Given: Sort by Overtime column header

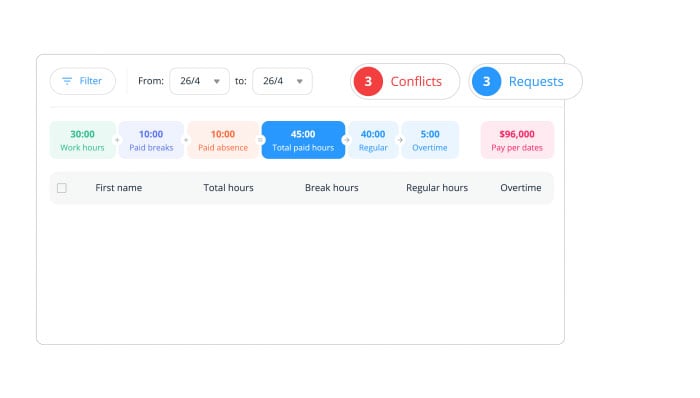Looking at the screenshot, I should point(521,188).
